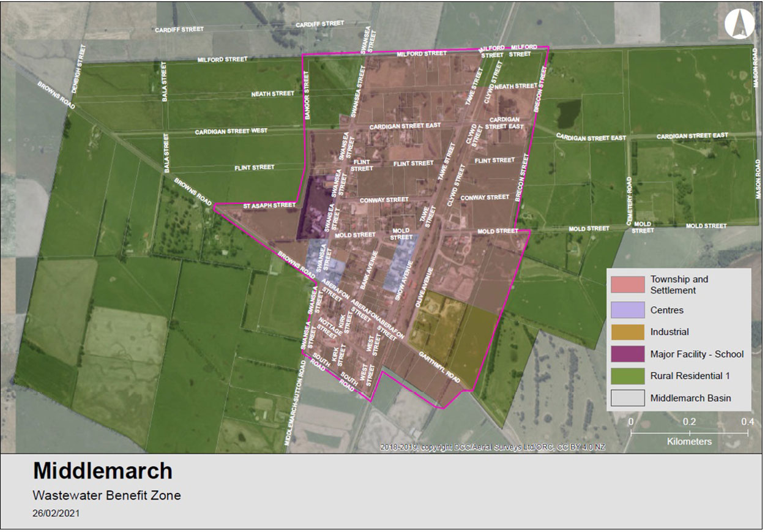Click the Centres lavender legend swatch
This screenshot has width=765, height=532.
tap(627, 310)
